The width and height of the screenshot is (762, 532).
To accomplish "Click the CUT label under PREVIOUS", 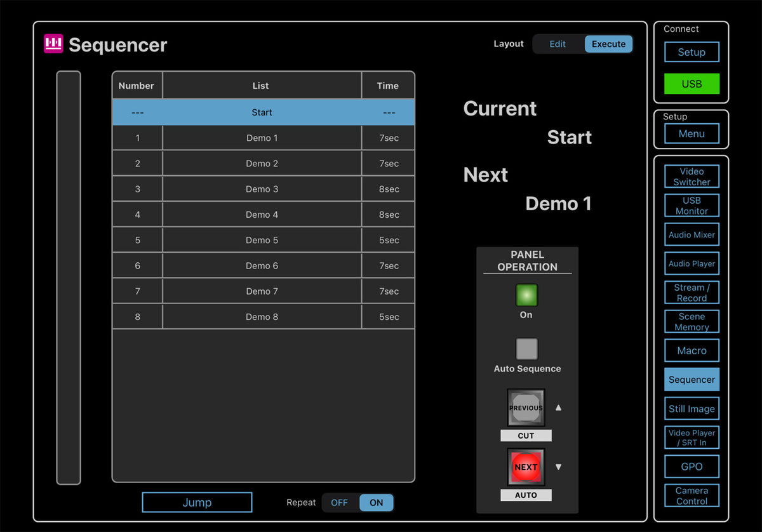I will [x=526, y=436].
